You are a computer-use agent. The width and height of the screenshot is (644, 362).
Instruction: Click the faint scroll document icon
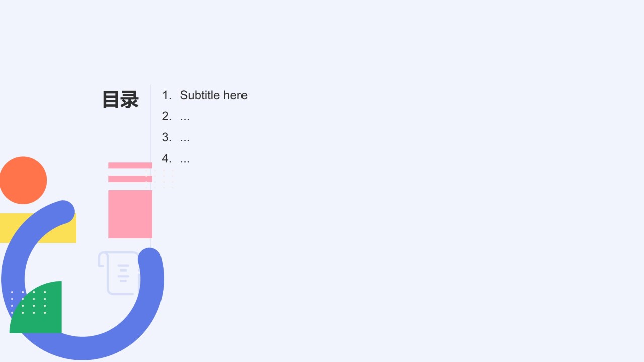tap(119, 273)
